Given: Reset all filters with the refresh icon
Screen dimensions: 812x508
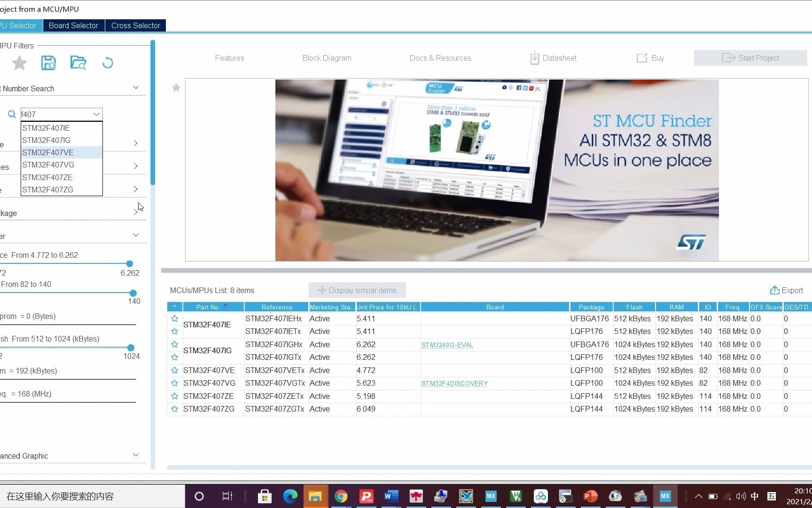Looking at the screenshot, I should coord(108,63).
